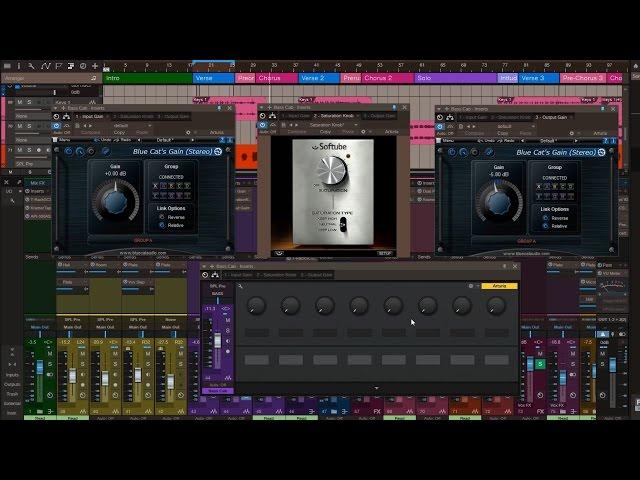Select Reverse option in left Blue Cat
This screenshot has height=480, width=640.
(x=162, y=217)
